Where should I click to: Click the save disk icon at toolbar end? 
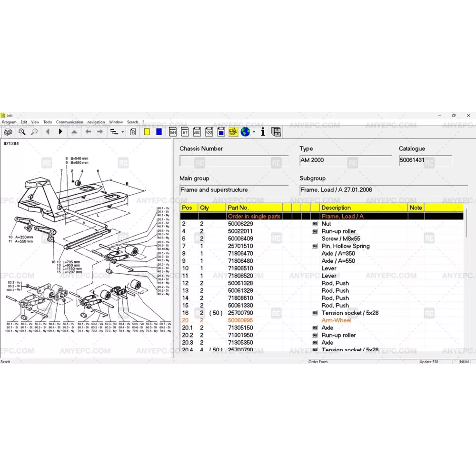276,132
